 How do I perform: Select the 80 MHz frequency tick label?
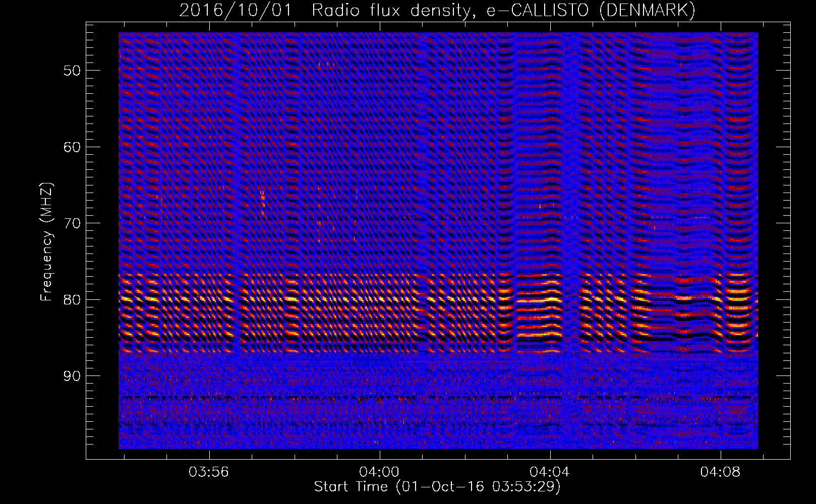pyautogui.click(x=72, y=299)
